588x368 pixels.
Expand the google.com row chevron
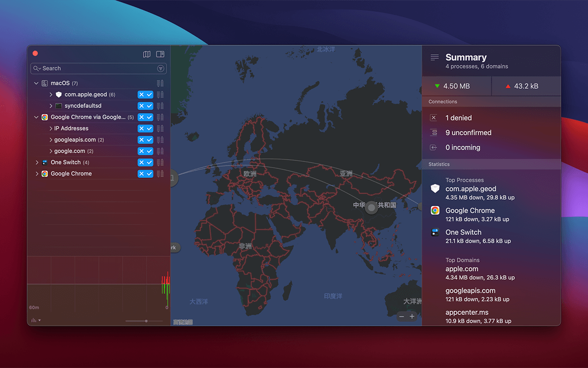pos(50,151)
